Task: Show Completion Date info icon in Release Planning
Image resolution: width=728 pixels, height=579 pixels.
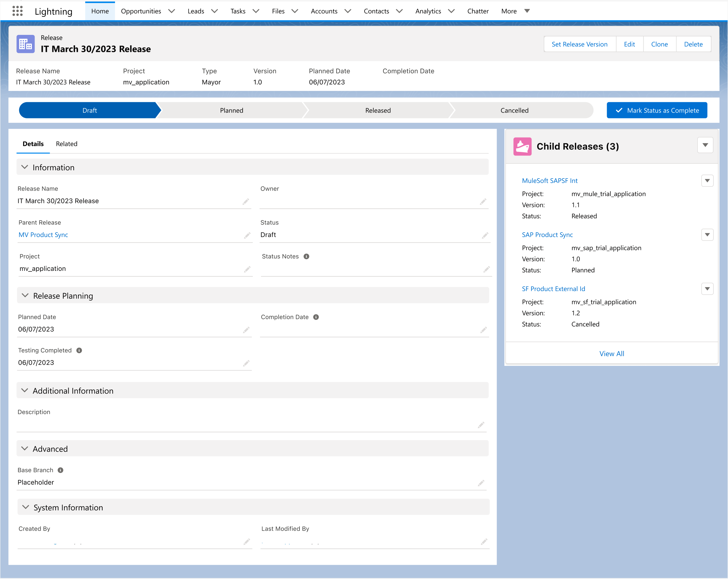Action: [x=316, y=317]
